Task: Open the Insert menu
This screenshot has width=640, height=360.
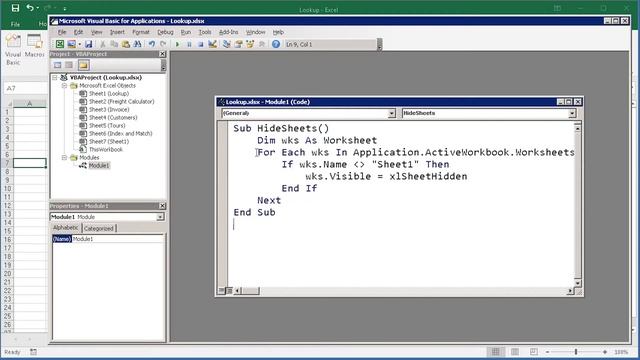Action: point(117,32)
